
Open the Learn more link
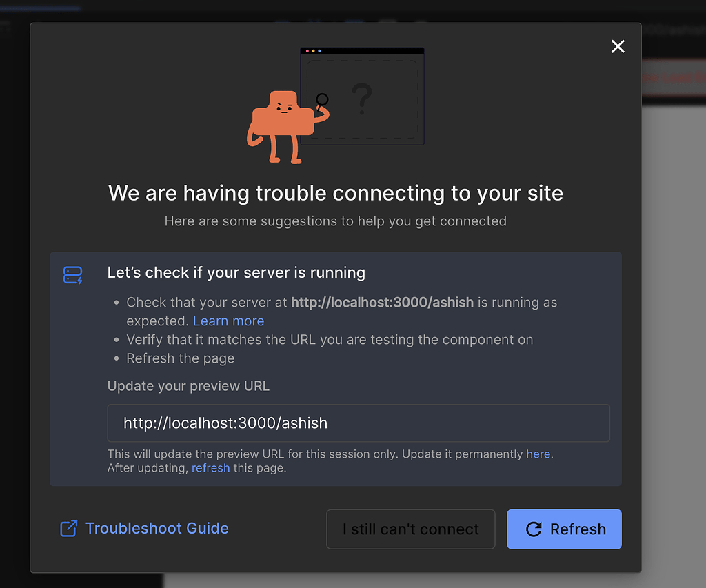(228, 321)
